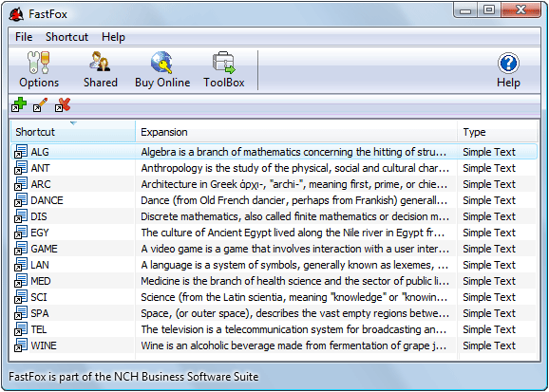Click the 'Algebra is a branch' expansion text
The height and width of the screenshot is (392, 549).
293,152
